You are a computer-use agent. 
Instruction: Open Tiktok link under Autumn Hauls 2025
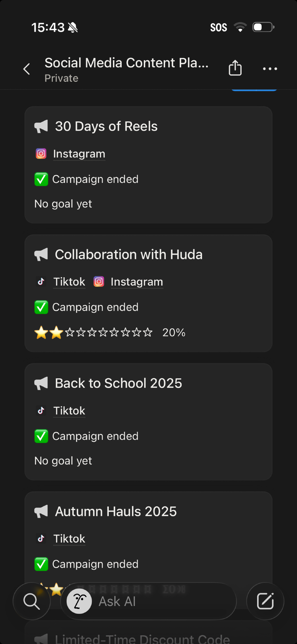[69, 539]
